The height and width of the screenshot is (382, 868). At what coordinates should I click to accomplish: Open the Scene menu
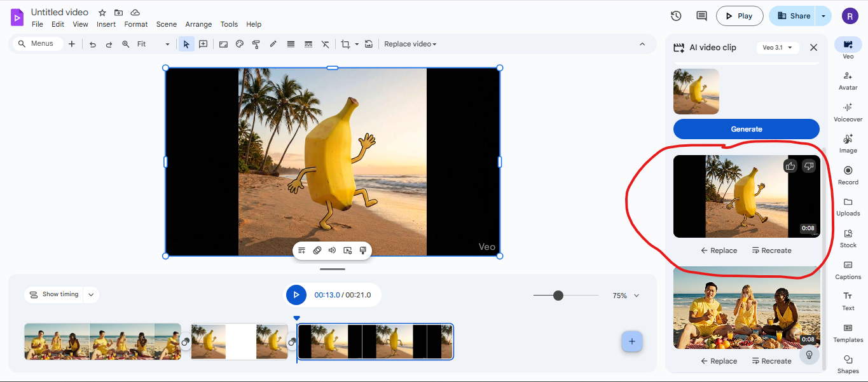(x=167, y=24)
